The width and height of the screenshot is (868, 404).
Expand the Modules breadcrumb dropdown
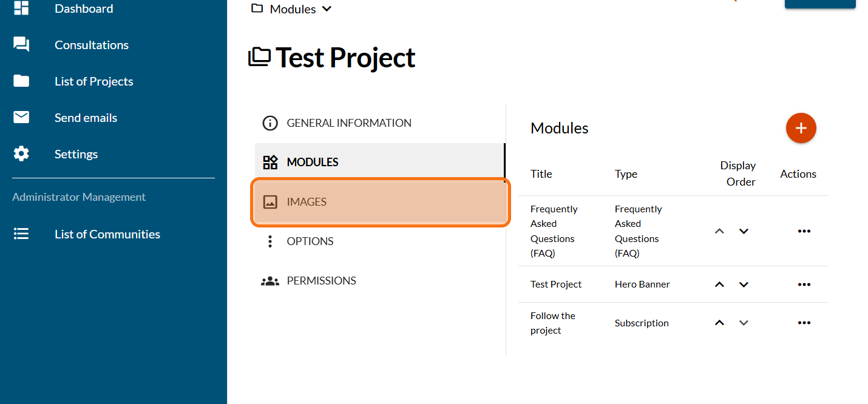(327, 9)
